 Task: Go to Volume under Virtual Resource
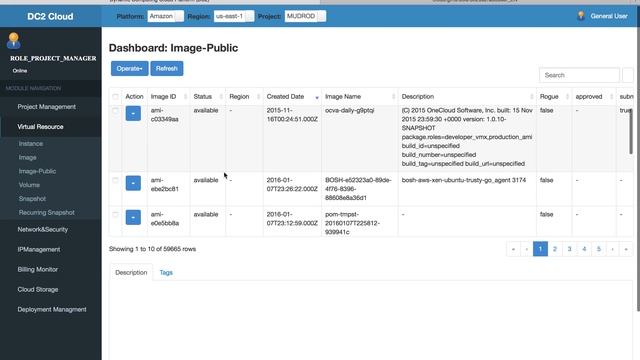pyautogui.click(x=29, y=185)
